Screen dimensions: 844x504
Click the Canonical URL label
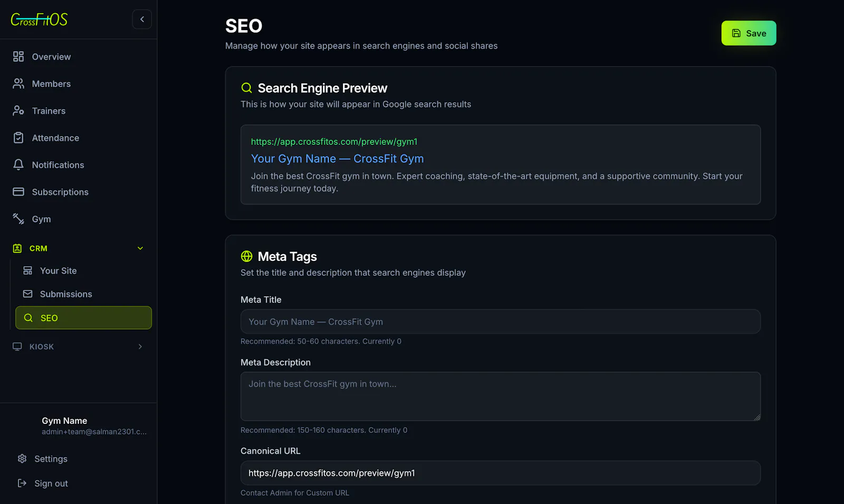tap(271, 451)
